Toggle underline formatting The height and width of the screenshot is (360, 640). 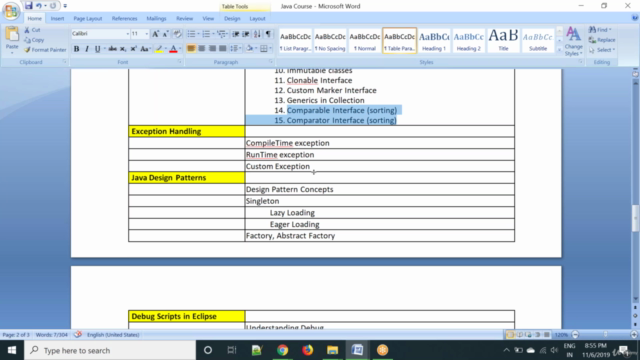(98, 49)
